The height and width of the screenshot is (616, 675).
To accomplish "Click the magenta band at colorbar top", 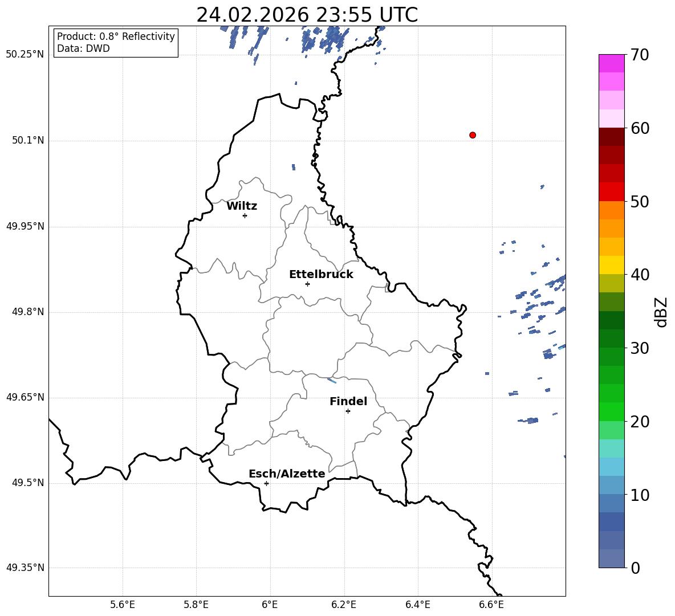I will point(611,63).
